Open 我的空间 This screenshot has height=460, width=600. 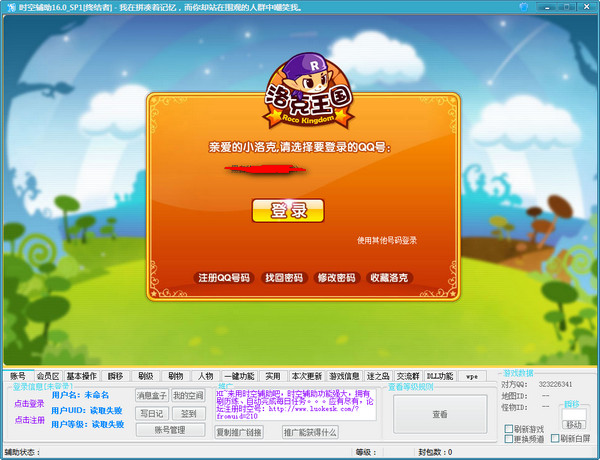pyautogui.click(x=188, y=395)
